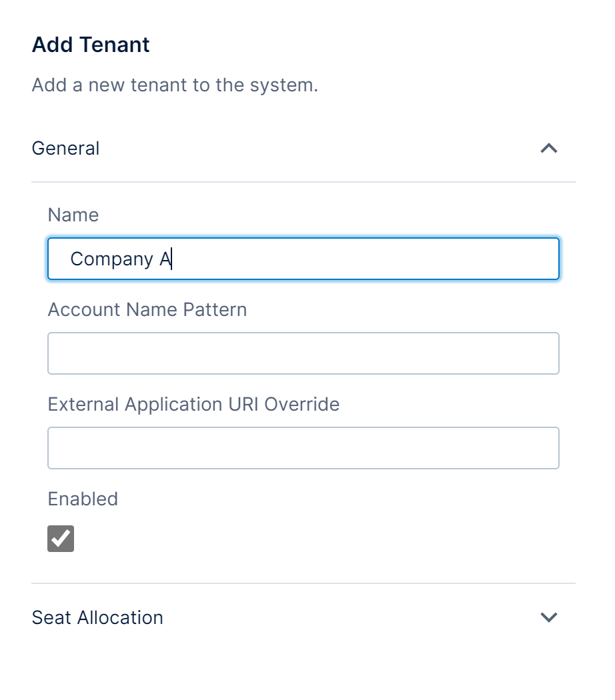Click the divider line above Seat Allocation
615x700 pixels.
tap(303, 583)
